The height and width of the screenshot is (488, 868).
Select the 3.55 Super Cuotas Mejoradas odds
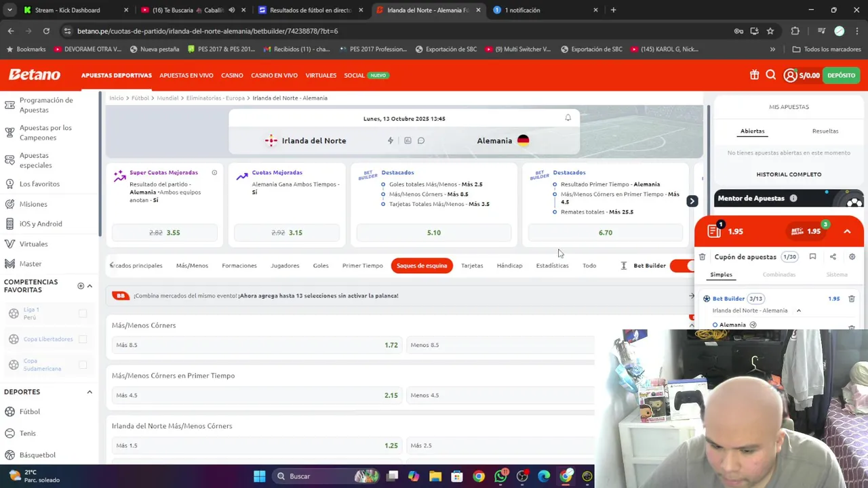click(x=164, y=232)
